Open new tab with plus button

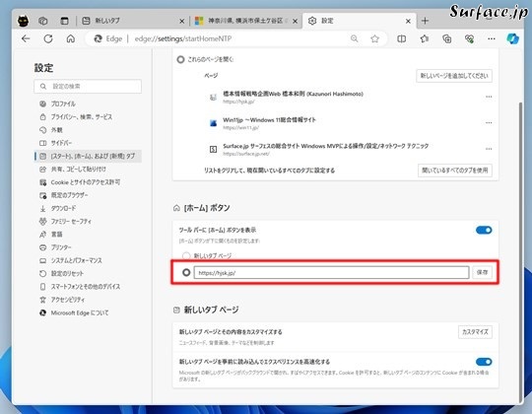pos(425,21)
